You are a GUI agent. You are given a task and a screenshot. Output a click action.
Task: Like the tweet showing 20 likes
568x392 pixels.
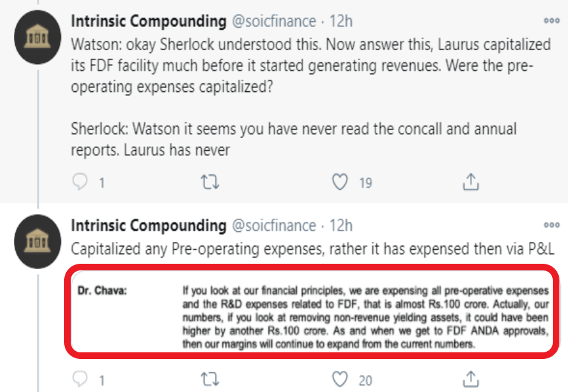click(x=340, y=379)
